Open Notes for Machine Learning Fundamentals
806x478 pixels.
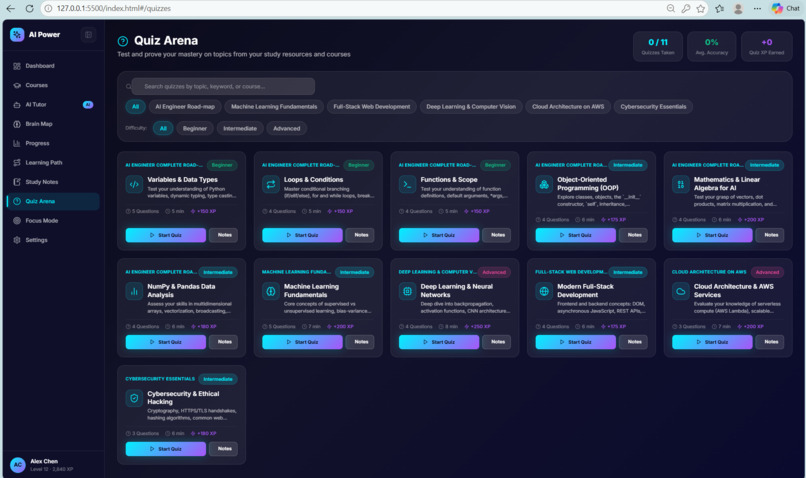coord(360,342)
